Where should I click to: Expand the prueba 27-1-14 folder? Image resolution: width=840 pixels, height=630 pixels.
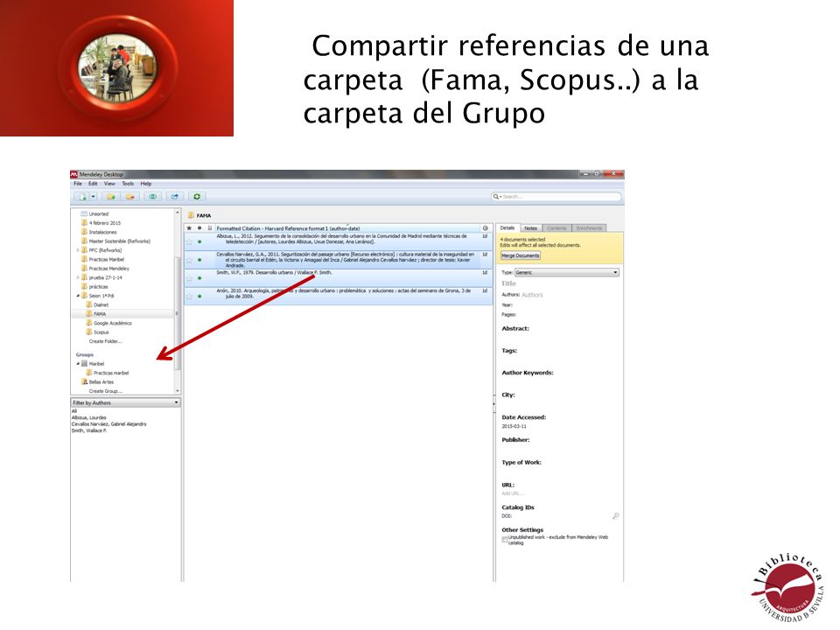coord(78,277)
